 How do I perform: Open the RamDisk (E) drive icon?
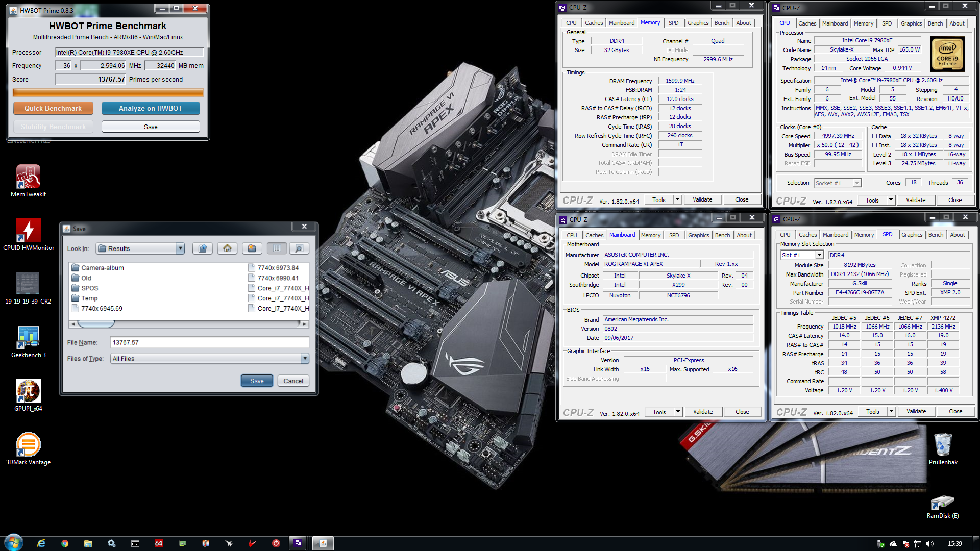943,507
